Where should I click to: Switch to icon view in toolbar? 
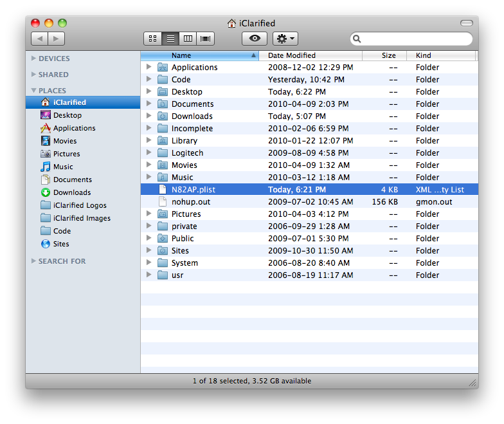[x=153, y=39]
